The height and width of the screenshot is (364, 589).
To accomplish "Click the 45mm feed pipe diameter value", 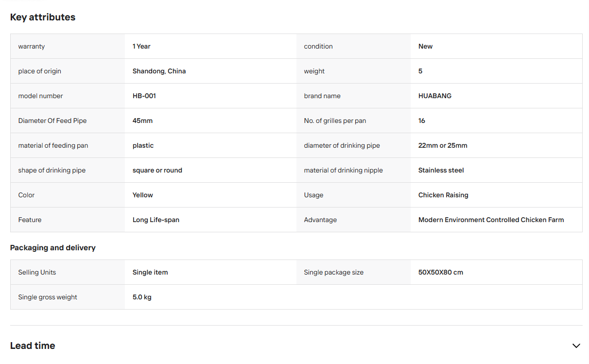I will click(142, 121).
